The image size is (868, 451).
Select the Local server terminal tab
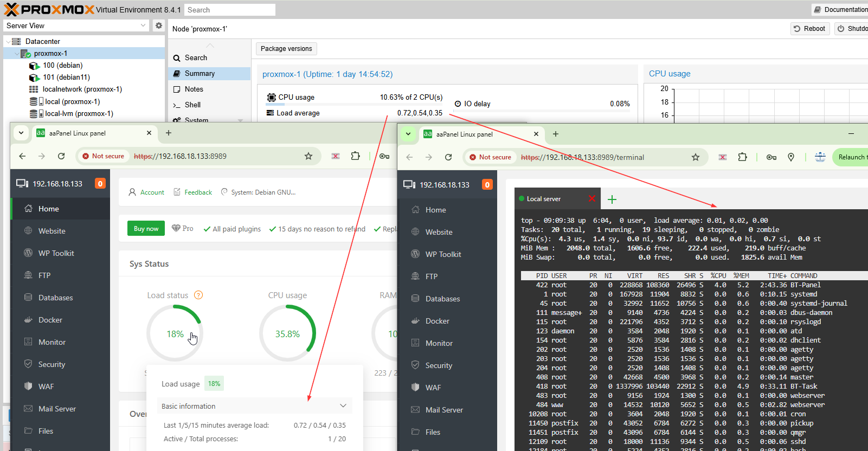coord(558,199)
